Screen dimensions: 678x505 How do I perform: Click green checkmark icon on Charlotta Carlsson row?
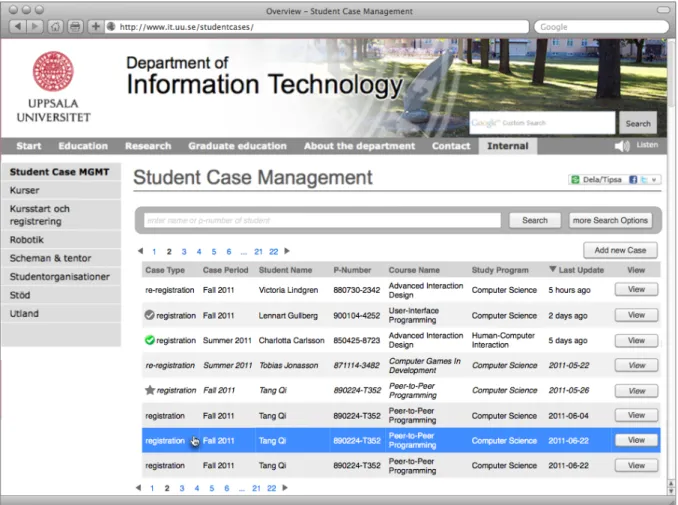[x=149, y=340]
